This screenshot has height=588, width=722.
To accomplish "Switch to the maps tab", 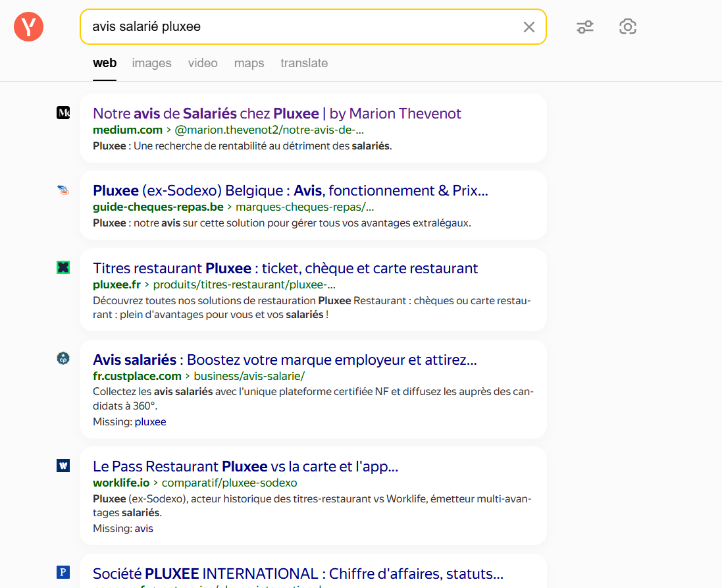I will 249,63.
